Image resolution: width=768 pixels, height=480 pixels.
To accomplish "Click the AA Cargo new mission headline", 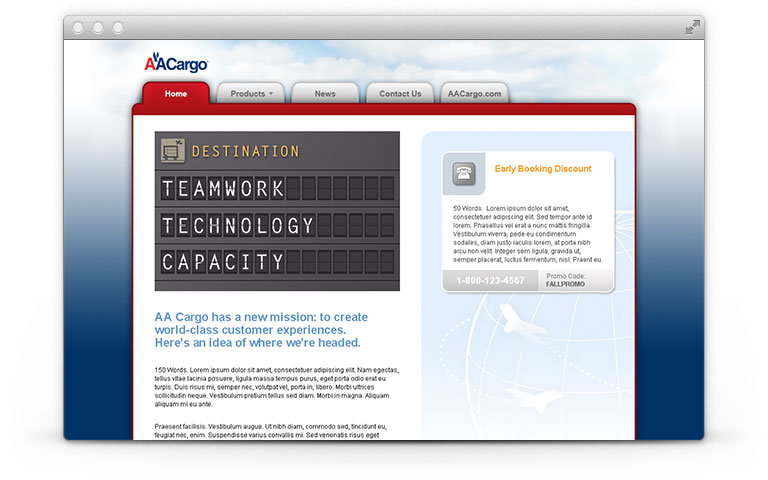I will pos(261,330).
